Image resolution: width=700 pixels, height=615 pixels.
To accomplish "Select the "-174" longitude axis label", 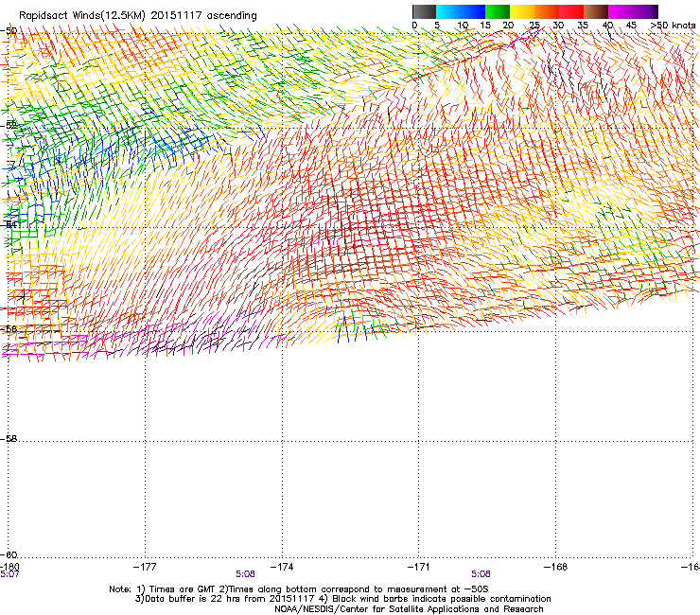I will 282,567.
